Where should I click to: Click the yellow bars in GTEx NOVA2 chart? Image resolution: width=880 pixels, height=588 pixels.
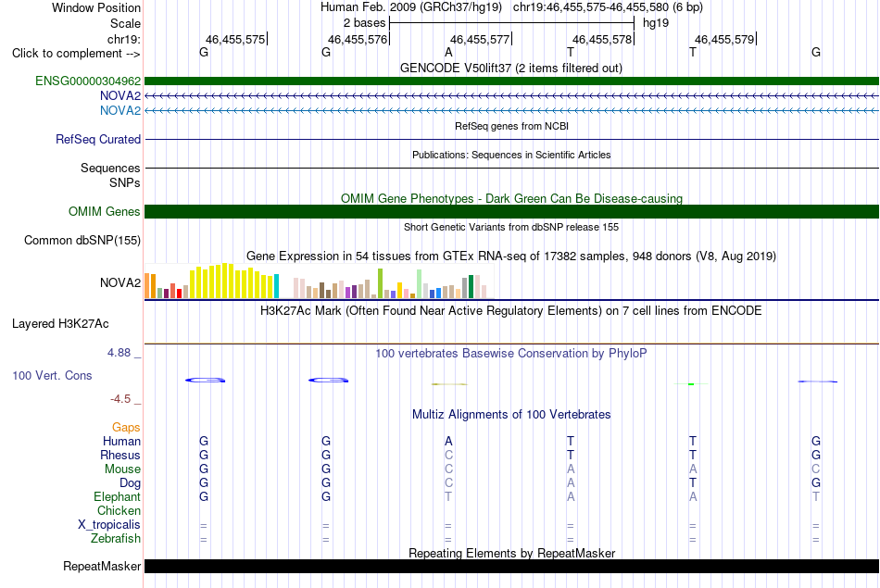(234, 281)
